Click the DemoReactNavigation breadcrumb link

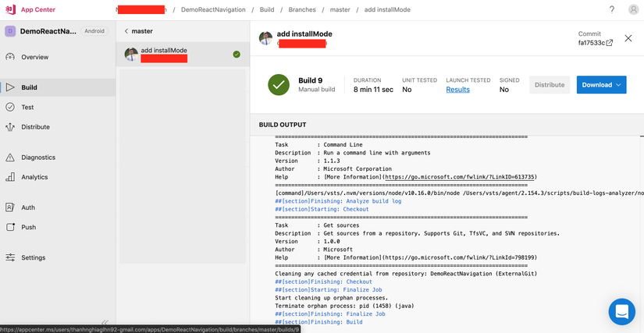[x=213, y=10]
